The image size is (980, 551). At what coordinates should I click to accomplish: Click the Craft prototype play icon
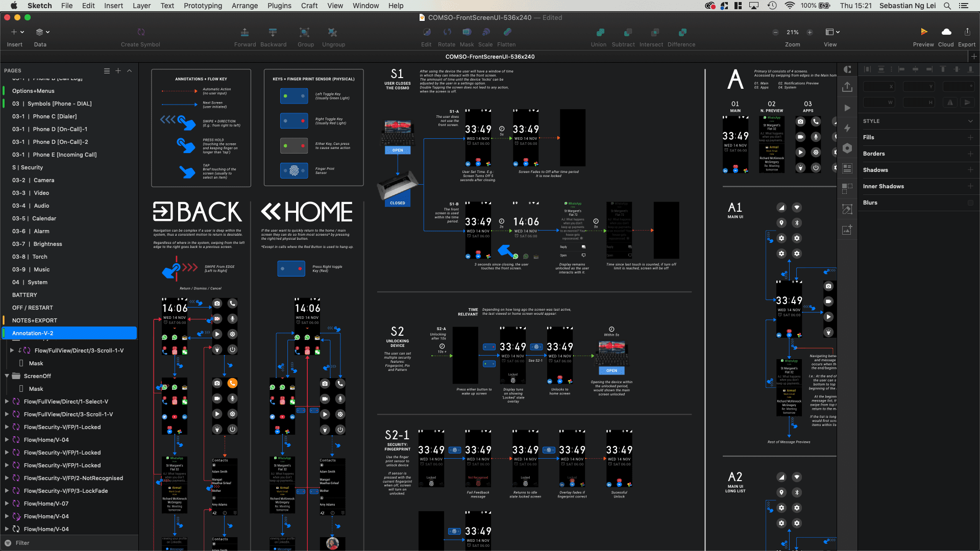click(847, 108)
